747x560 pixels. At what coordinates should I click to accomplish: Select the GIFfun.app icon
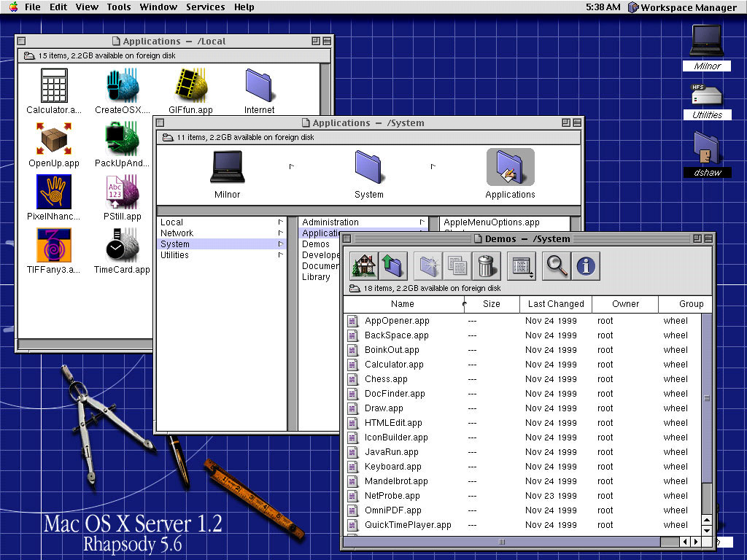coord(191,85)
